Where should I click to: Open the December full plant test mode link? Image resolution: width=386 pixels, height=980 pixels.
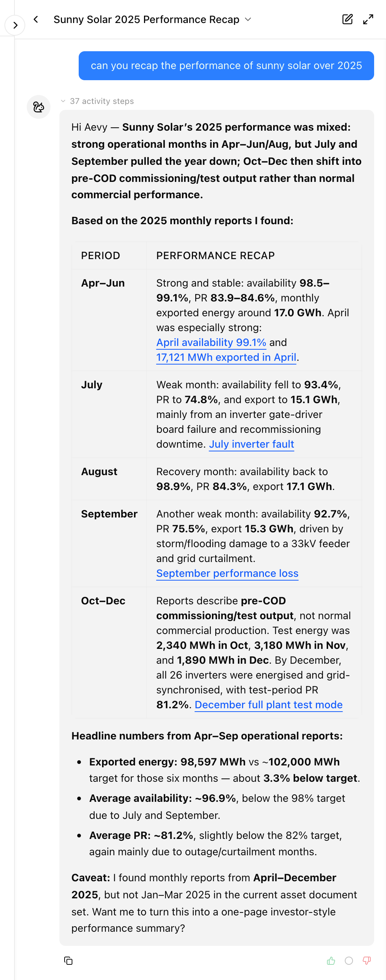tap(268, 705)
